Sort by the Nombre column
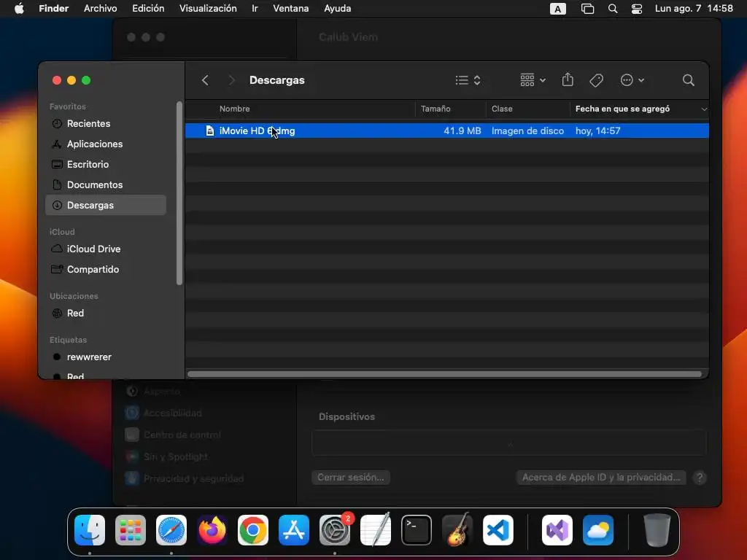 point(234,109)
